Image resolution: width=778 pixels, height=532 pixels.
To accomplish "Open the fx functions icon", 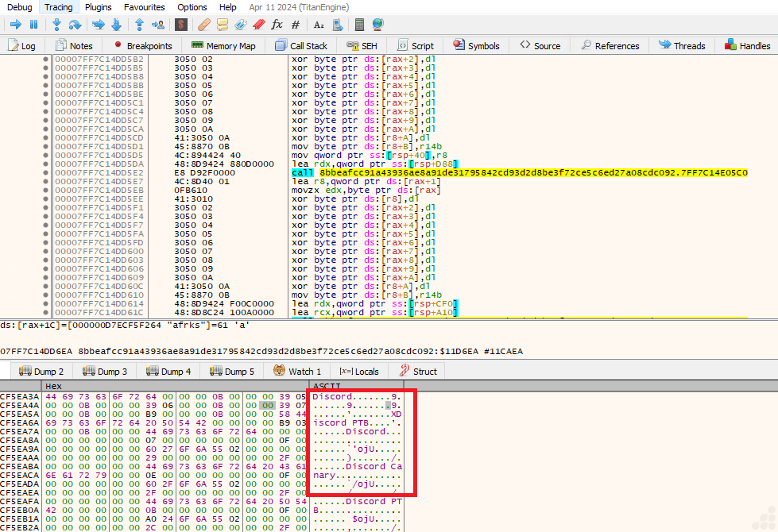I will (277, 25).
